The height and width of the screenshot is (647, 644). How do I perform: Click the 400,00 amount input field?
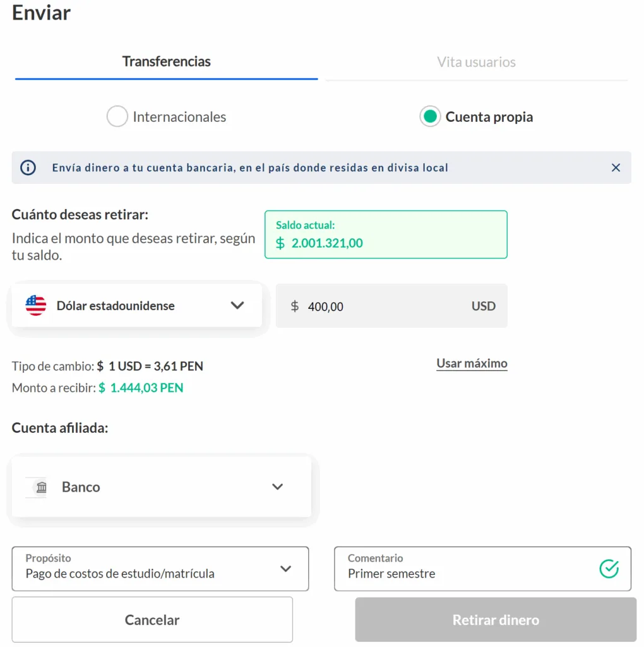391,306
